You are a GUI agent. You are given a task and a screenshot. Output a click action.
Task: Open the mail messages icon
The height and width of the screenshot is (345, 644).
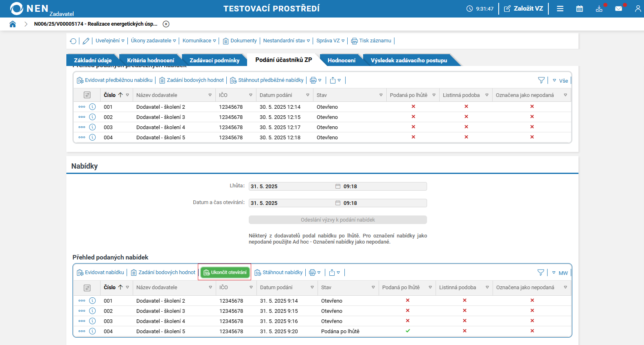click(x=618, y=9)
